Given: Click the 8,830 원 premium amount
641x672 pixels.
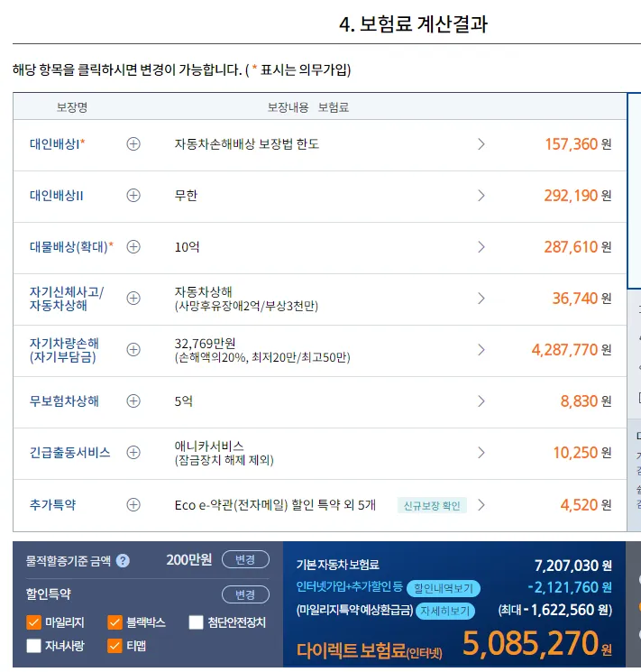Looking at the screenshot, I should [x=586, y=401].
